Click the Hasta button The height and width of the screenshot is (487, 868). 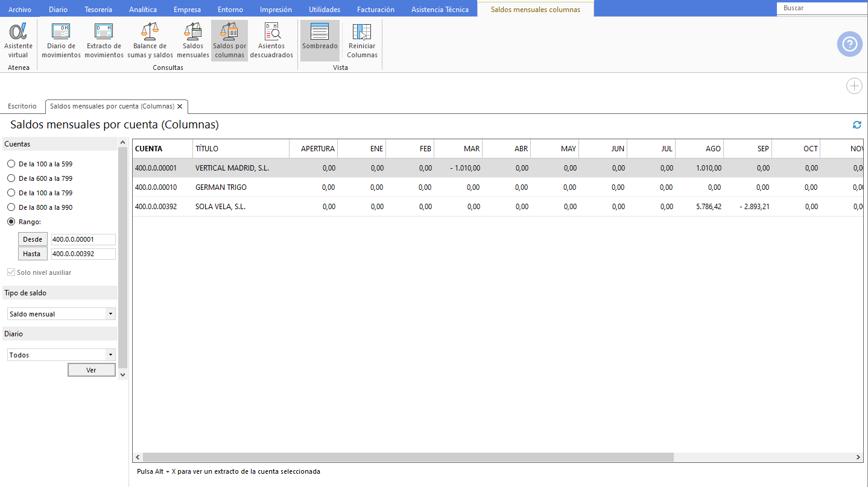[33, 254]
